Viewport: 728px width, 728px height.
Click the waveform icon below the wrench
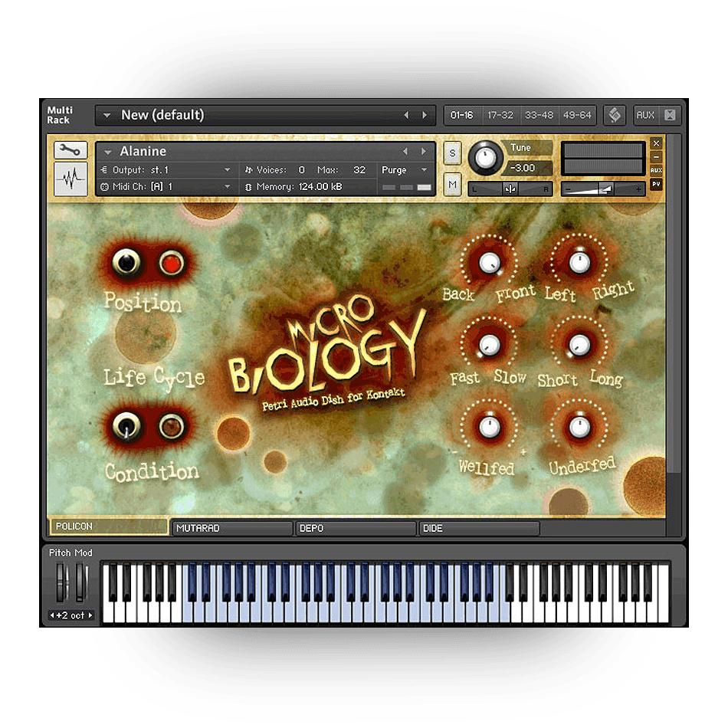[x=71, y=179]
